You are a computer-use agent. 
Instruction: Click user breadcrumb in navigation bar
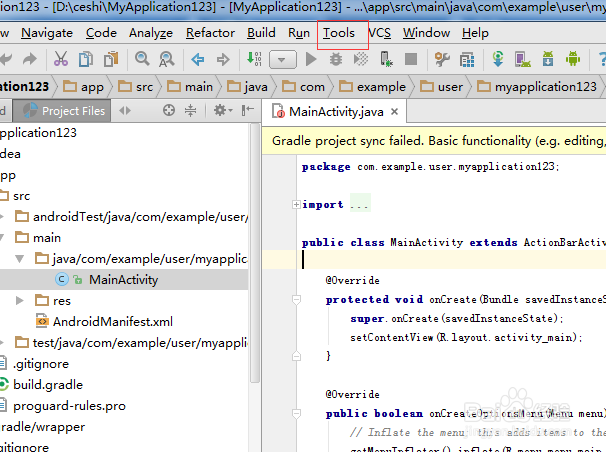pos(441,87)
